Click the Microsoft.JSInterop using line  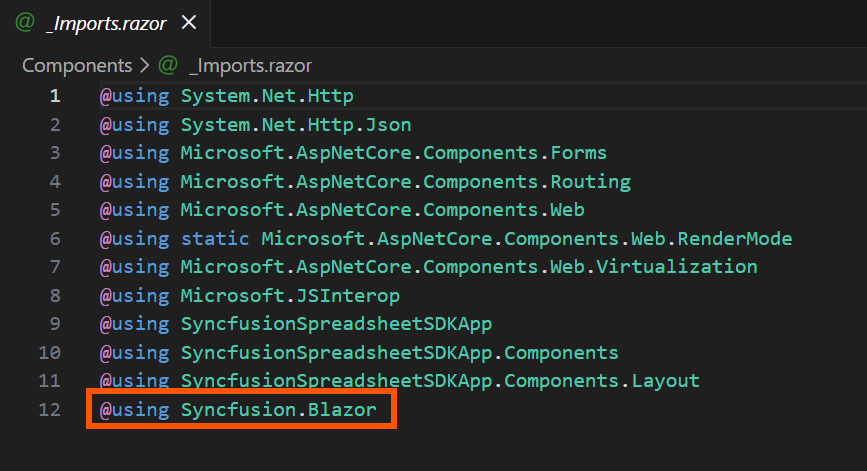click(x=250, y=296)
